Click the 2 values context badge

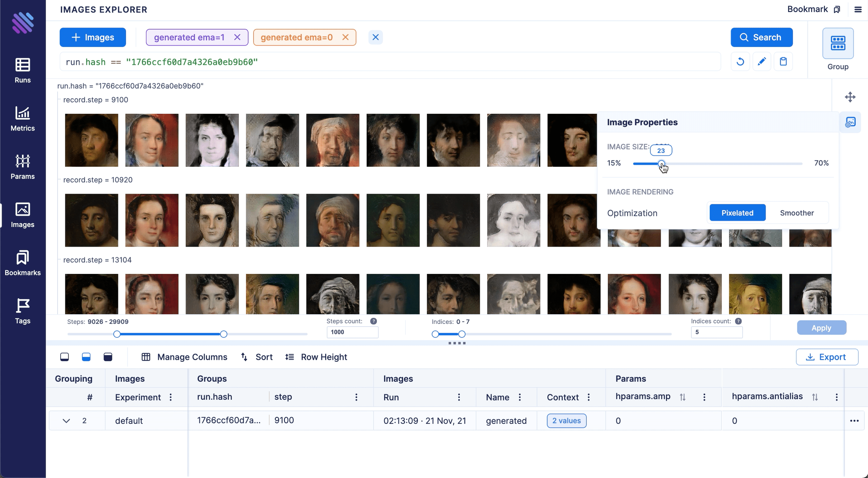(566, 421)
